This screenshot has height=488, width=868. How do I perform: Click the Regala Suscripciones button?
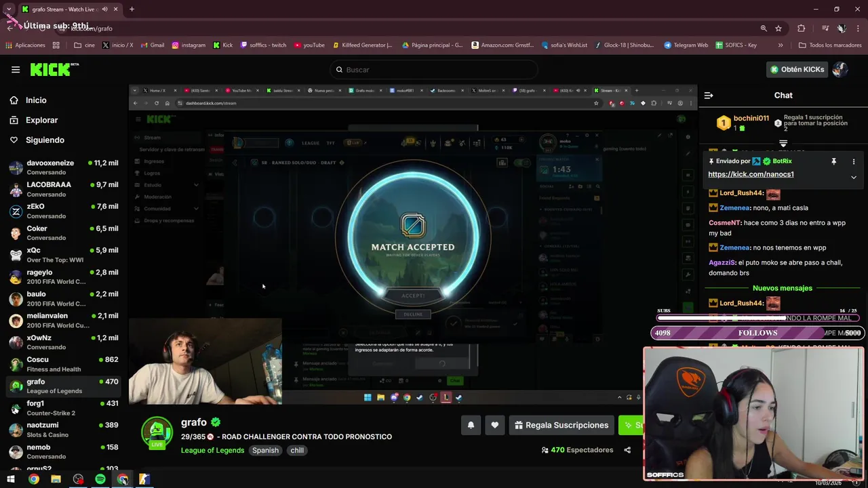tap(561, 425)
